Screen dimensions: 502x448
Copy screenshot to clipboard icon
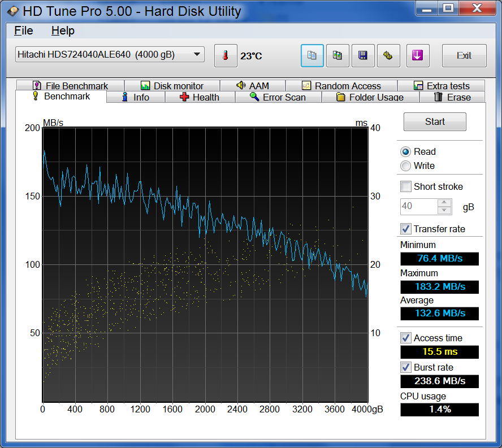coord(337,56)
